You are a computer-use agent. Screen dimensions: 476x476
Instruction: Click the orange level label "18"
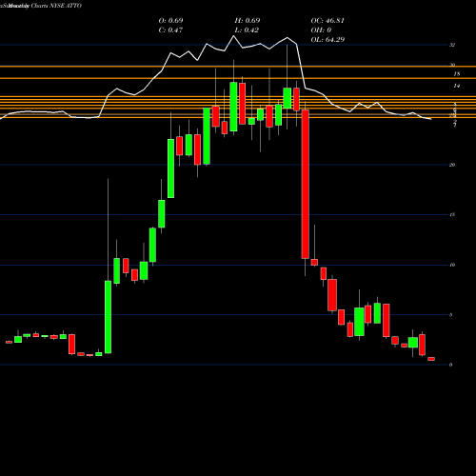pos(457,74)
